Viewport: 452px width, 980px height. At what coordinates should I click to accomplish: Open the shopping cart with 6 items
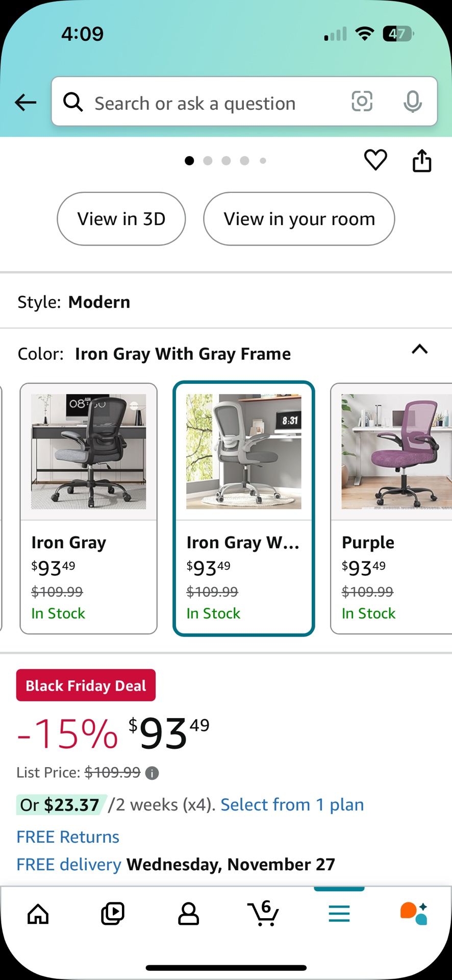click(263, 914)
